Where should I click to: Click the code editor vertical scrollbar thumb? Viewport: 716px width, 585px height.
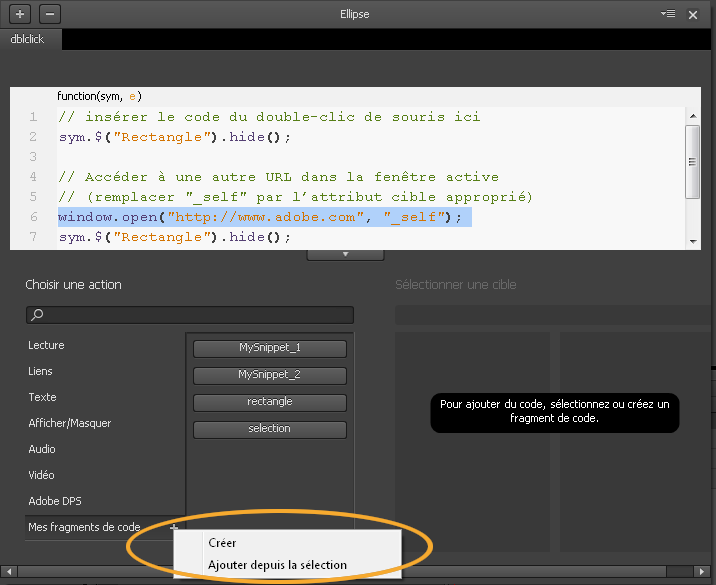693,162
